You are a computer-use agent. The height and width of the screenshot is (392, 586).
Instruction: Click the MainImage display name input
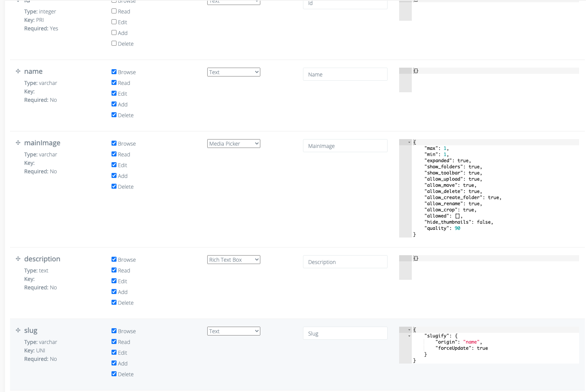[x=345, y=146]
